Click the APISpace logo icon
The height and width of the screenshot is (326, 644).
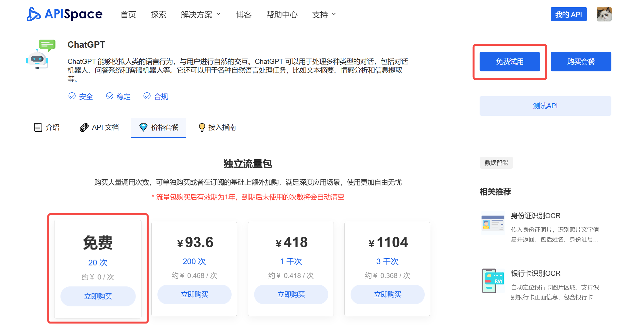[x=34, y=14]
